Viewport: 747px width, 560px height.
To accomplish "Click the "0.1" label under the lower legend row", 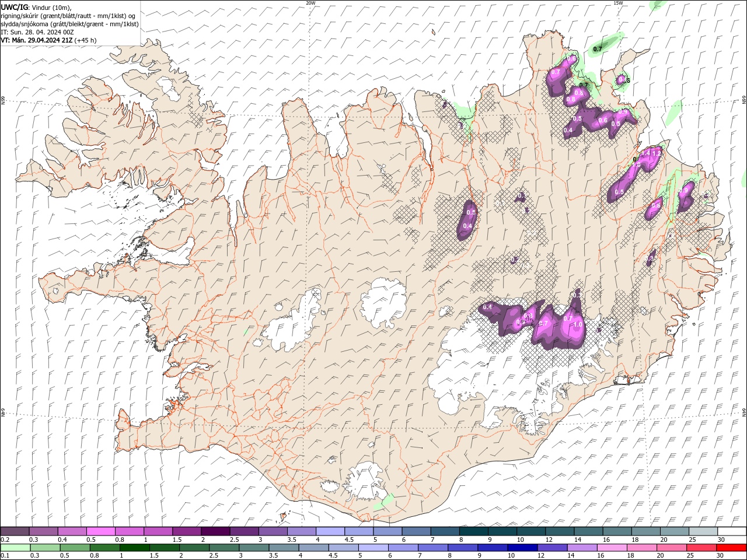I will coord(5,555).
